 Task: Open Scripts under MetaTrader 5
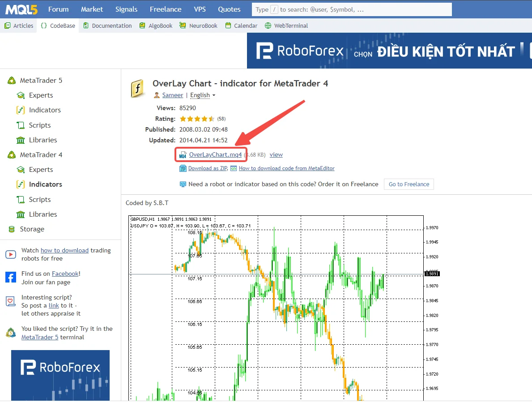point(40,125)
